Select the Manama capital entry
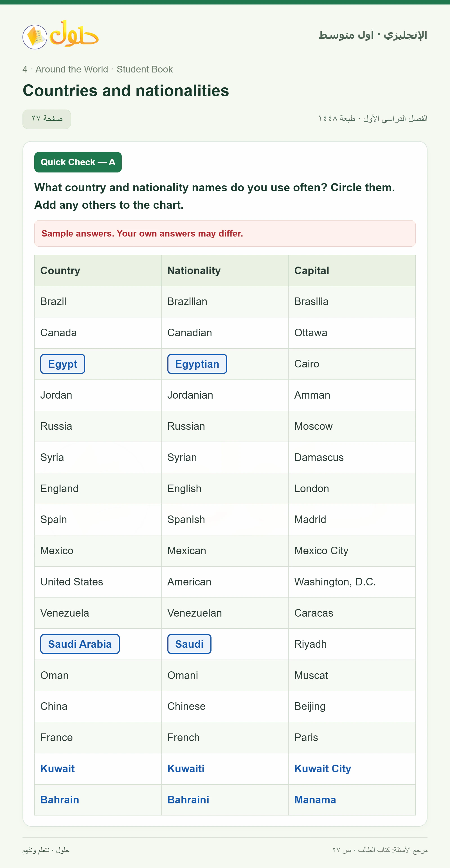The width and height of the screenshot is (450, 868). [x=315, y=799]
